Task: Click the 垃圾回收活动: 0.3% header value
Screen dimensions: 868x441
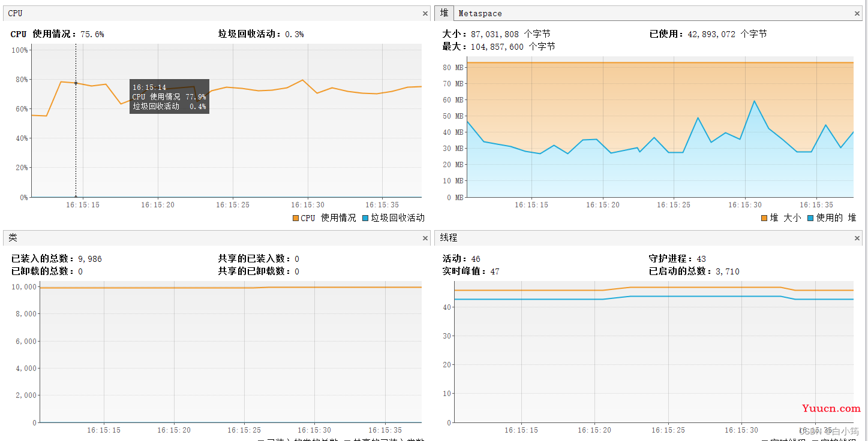Action: 261,34
